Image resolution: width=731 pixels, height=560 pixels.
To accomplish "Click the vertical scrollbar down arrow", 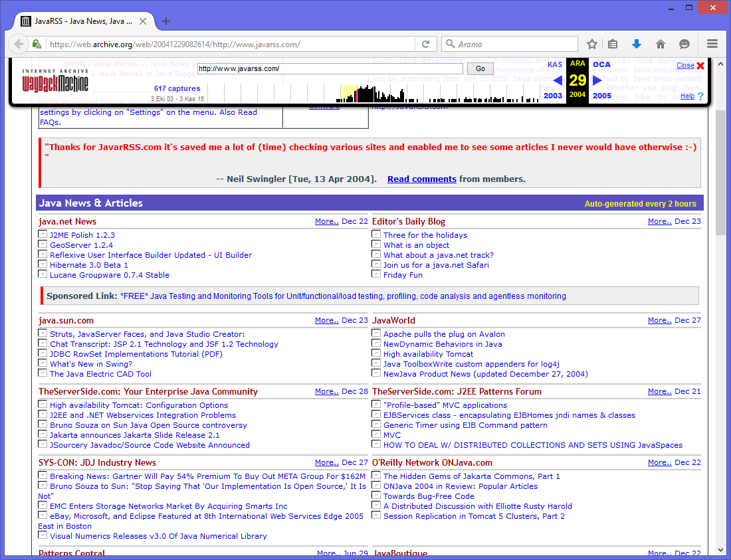I will [x=721, y=550].
